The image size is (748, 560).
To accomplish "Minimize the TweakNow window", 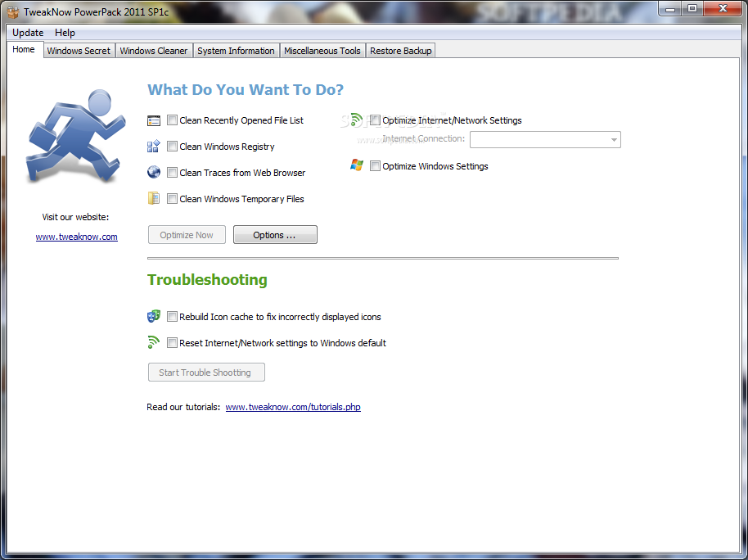I will tap(670, 8).
